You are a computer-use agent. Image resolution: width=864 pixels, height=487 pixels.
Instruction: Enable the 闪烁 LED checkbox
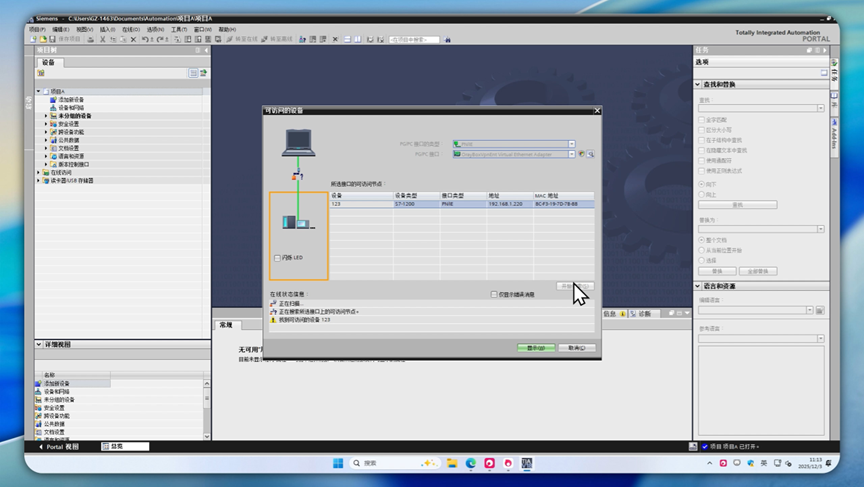click(278, 258)
